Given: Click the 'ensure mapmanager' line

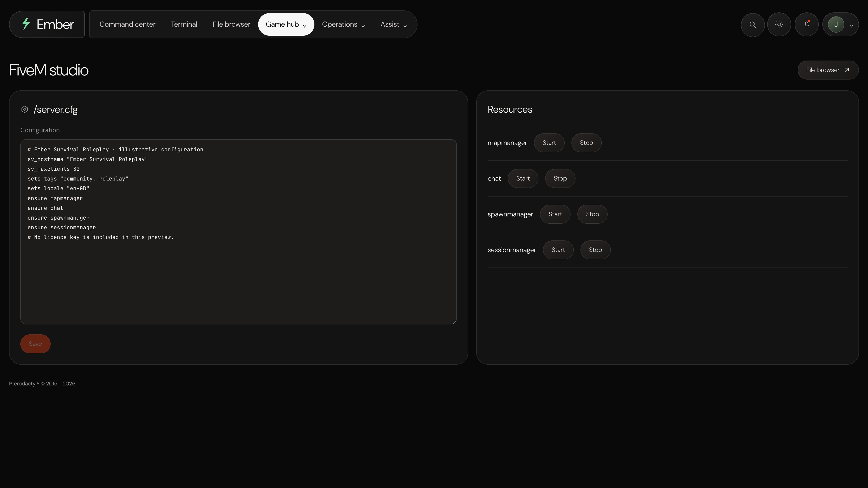Looking at the screenshot, I should click(x=55, y=198).
